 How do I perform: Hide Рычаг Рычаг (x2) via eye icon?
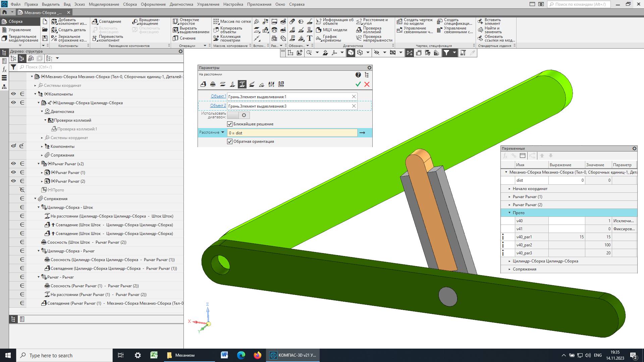tap(13, 164)
